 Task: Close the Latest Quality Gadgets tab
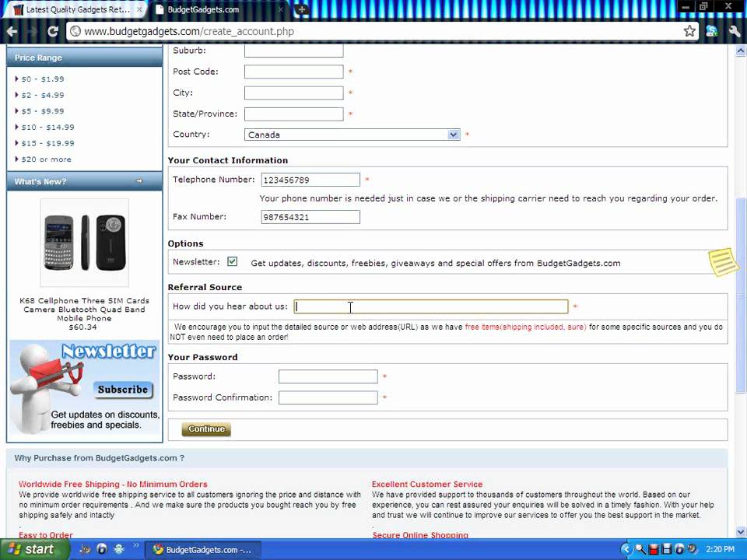pos(139,9)
